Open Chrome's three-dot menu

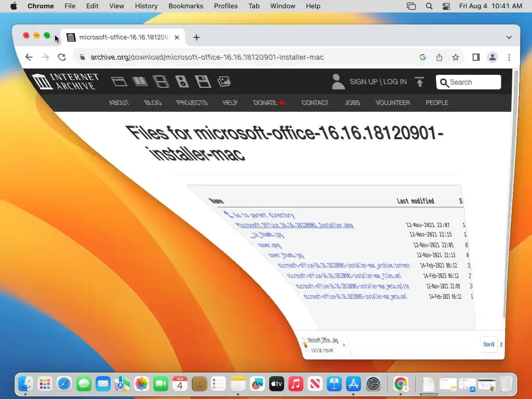point(509,57)
